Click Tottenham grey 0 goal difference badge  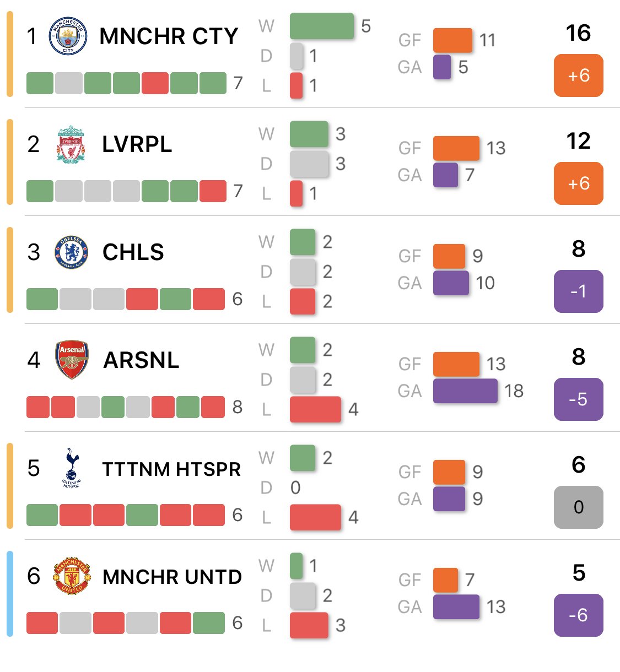pos(578,507)
